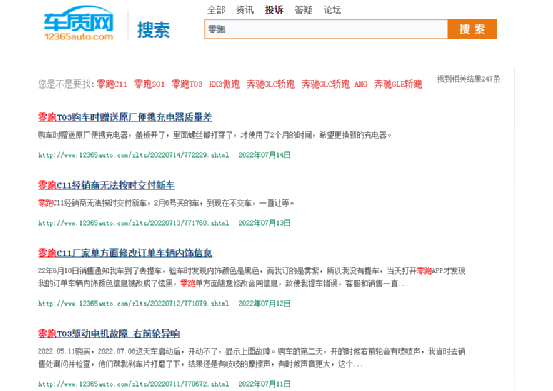This screenshot has width=553, height=391.
Task: Pick the 零跑T03 suggested keyword
Action: pos(187,84)
